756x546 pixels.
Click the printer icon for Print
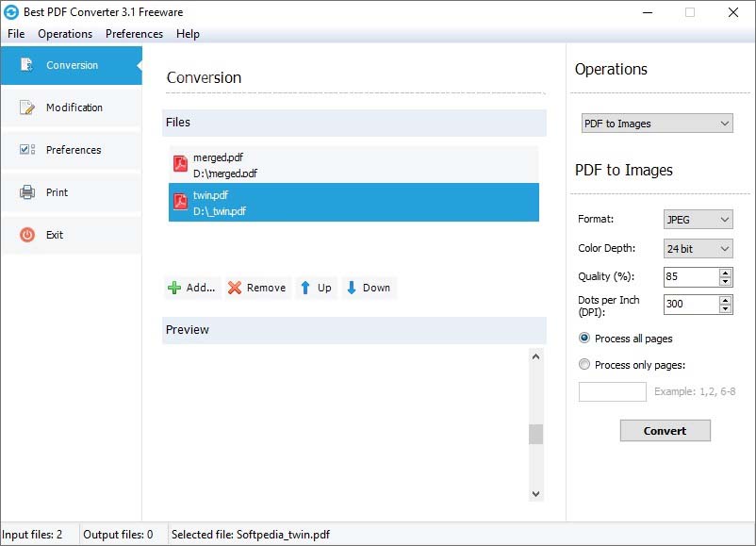pos(27,192)
